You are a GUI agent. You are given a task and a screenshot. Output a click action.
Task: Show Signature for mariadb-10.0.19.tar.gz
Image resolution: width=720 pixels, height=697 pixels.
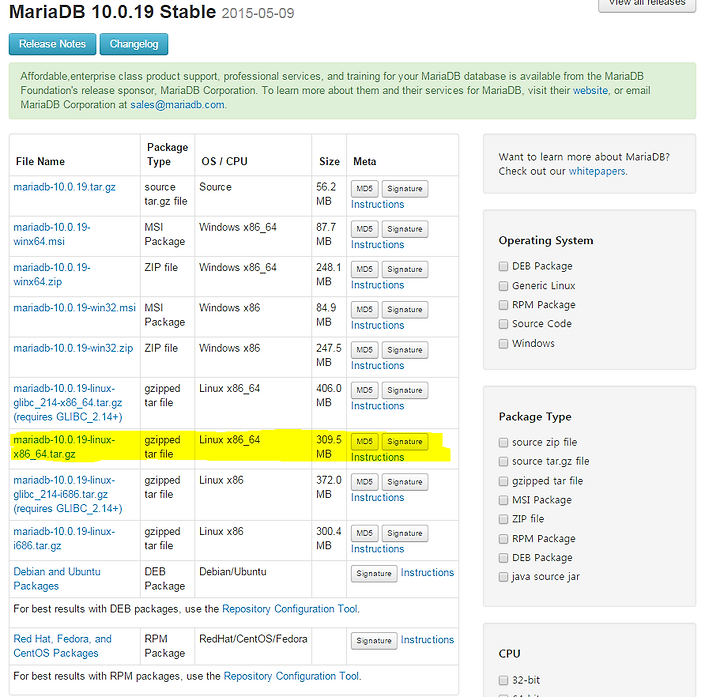[x=405, y=189]
